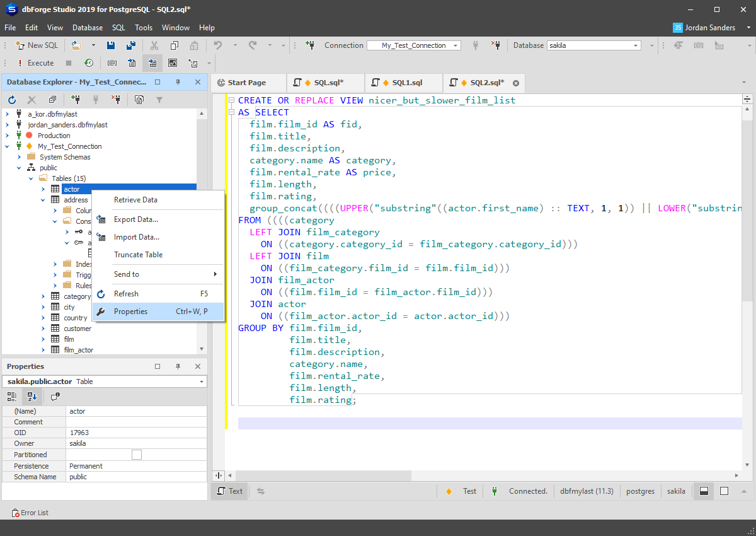Pin the Properties panel

coord(178,366)
